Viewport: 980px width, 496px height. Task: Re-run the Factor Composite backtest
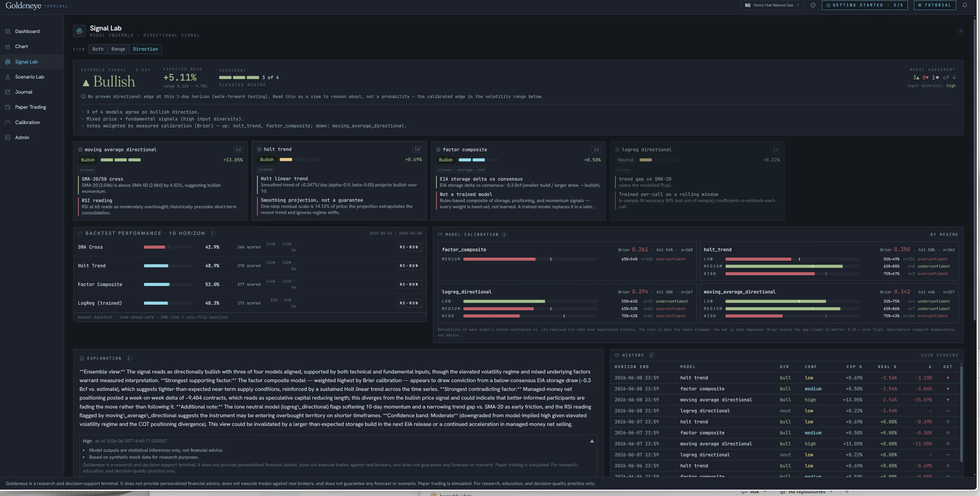click(409, 284)
